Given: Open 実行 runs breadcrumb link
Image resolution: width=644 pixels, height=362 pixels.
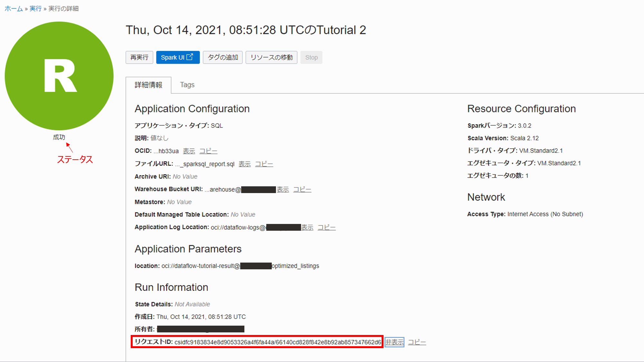Looking at the screenshot, I should (35, 9).
